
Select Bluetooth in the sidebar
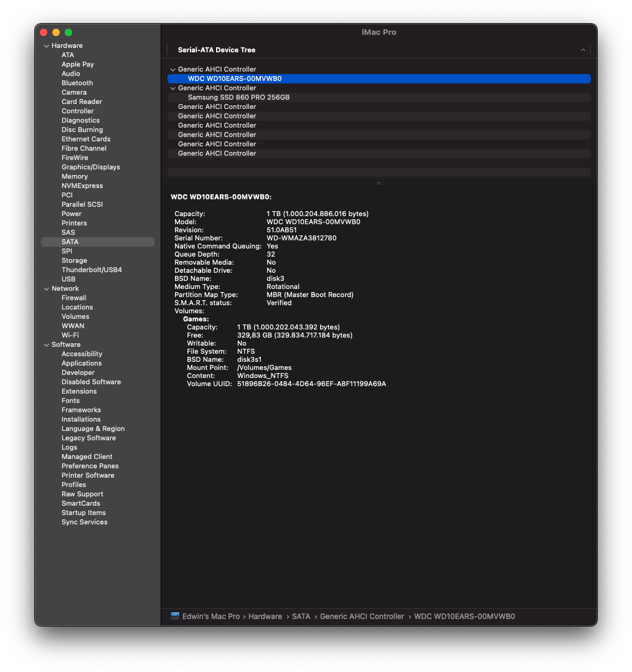77,83
